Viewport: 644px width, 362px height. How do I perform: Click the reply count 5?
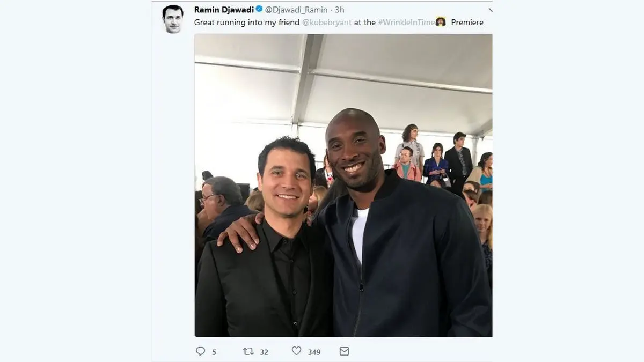point(214,352)
